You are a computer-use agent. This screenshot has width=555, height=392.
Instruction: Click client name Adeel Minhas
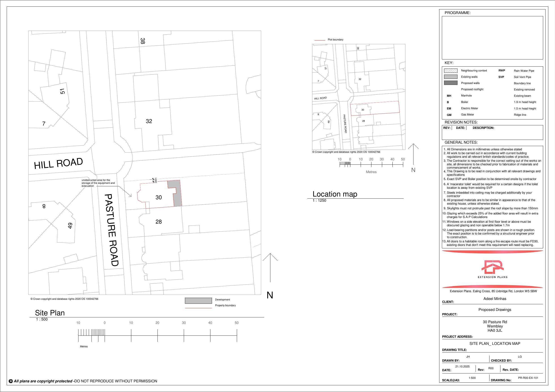coord(495,299)
